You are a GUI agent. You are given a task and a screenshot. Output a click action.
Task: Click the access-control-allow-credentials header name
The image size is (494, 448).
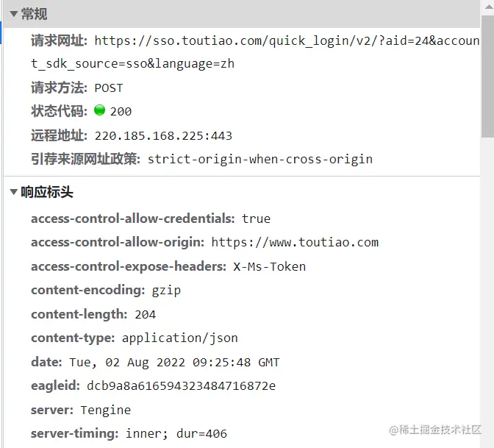133,218
